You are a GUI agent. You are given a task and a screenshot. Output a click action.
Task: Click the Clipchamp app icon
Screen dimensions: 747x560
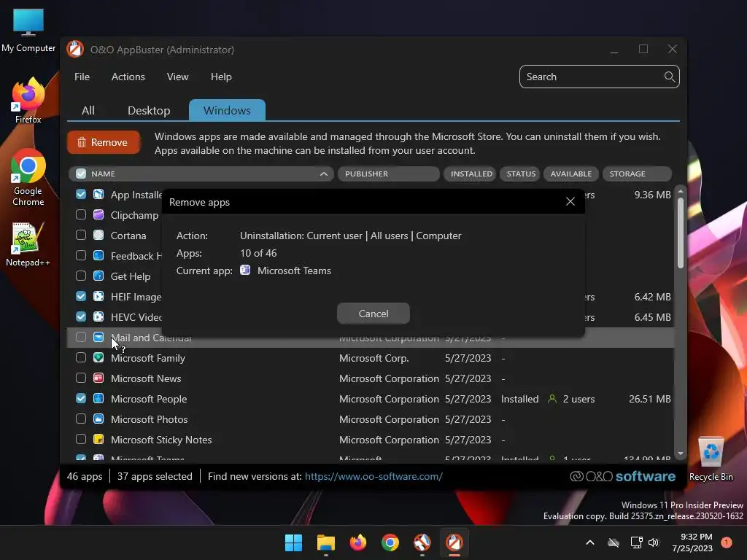(x=98, y=215)
